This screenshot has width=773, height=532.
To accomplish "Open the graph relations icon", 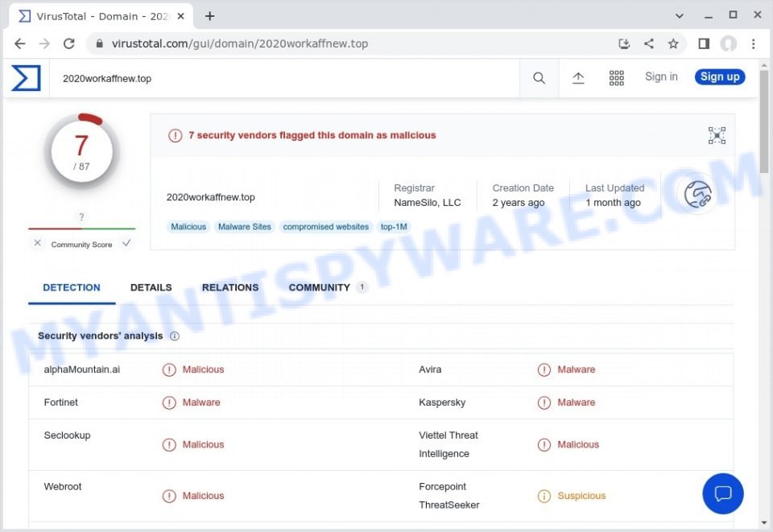I will (717, 135).
